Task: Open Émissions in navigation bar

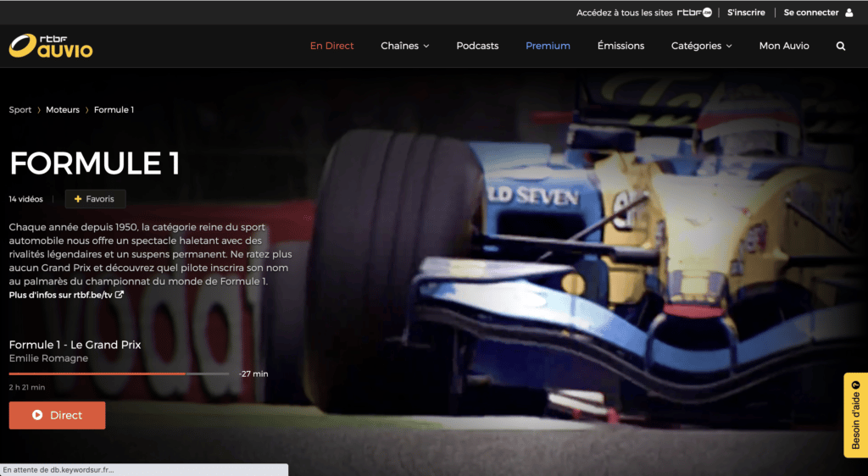Action: click(x=620, y=46)
